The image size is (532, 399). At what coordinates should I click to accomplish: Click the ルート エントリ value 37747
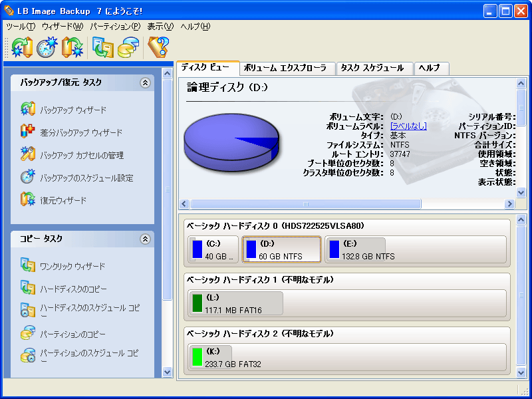pyautogui.click(x=400, y=154)
